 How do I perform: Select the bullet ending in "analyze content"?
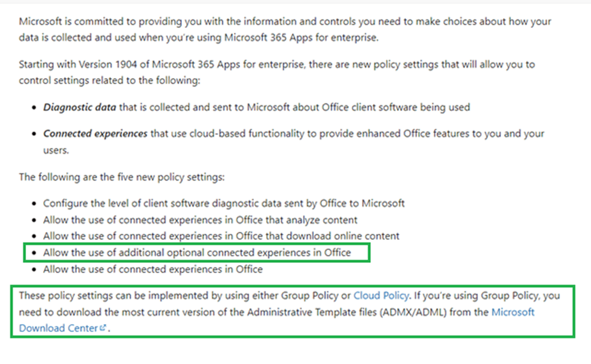point(200,220)
